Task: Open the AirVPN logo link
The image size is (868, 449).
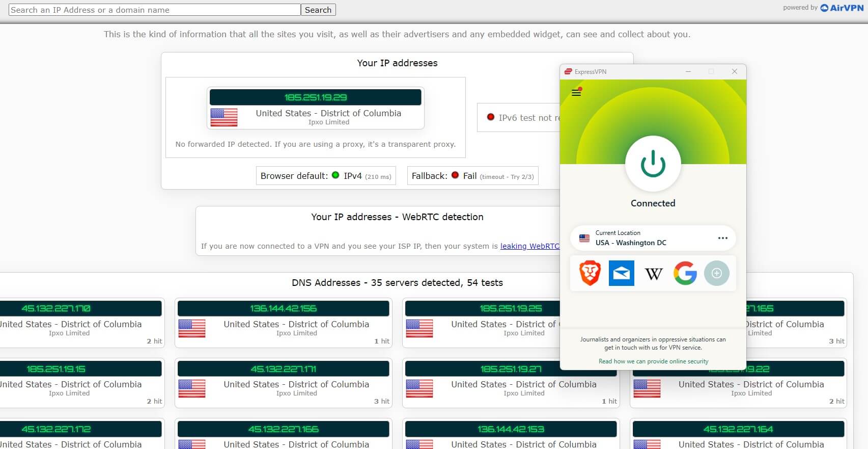Action: coord(842,8)
